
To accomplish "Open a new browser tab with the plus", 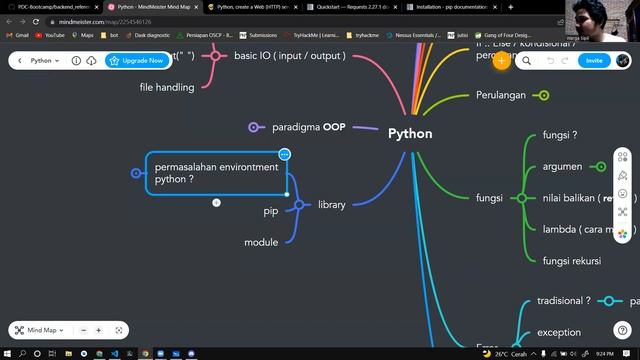I will pos(510,7).
